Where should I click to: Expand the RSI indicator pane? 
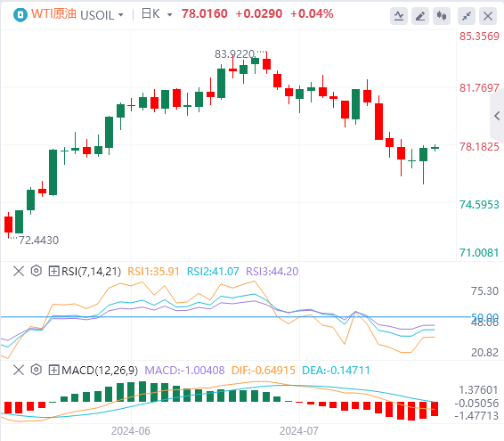pos(53,271)
